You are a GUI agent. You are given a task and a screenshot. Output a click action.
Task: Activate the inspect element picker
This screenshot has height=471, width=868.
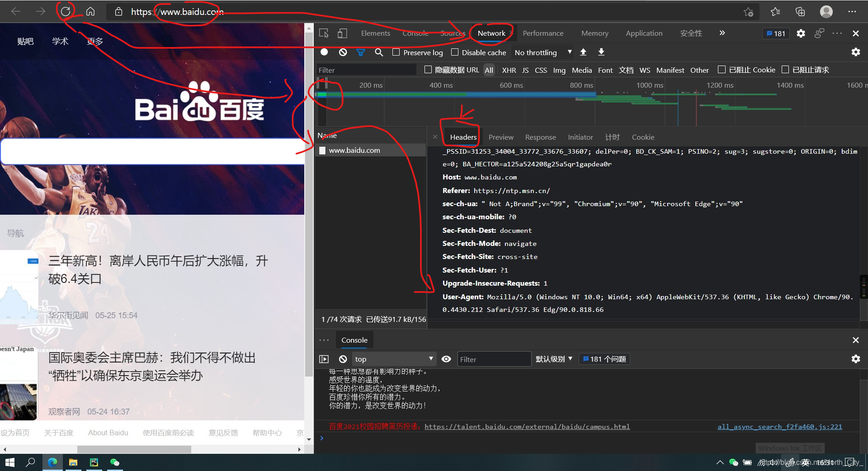click(324, 33)
